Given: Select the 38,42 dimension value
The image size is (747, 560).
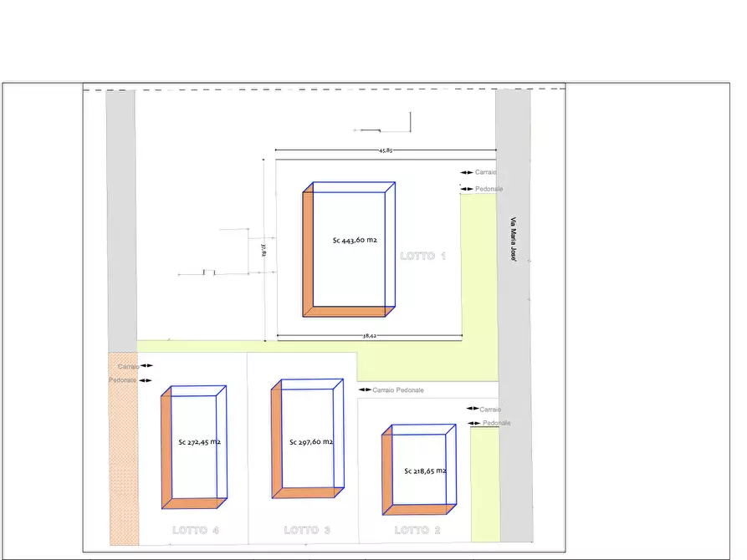Looking at the screenshot, I should tap(369, 336).
